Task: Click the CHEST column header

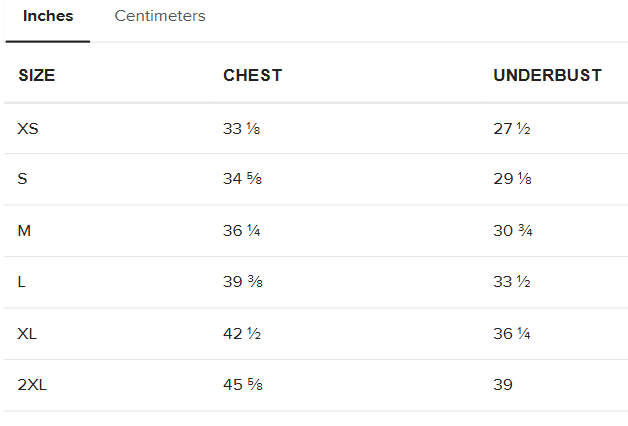Action: pyautogui.click(x=253, y=75)
